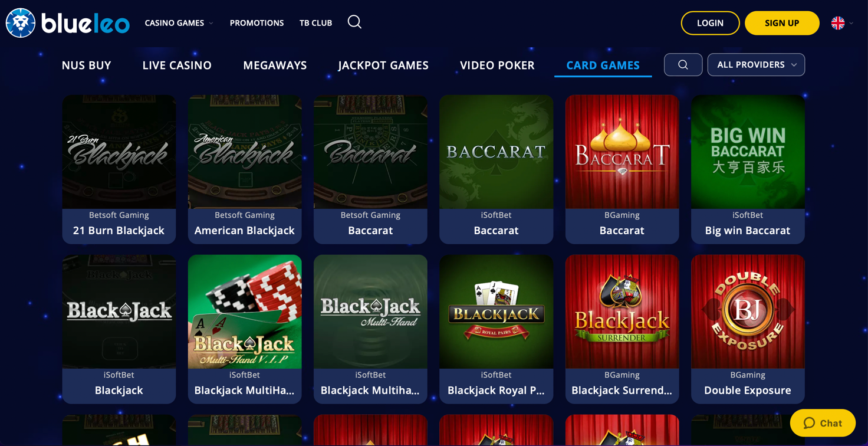Click the Login button
This screenshot has width=868, height=446.
click(710, 23)
